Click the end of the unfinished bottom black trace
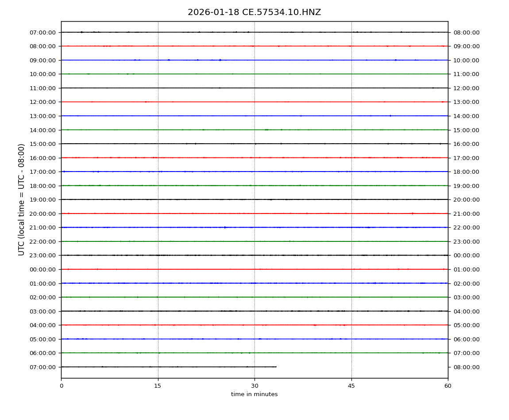This screenshot has height=420, width=509. [x=276, y=367]
